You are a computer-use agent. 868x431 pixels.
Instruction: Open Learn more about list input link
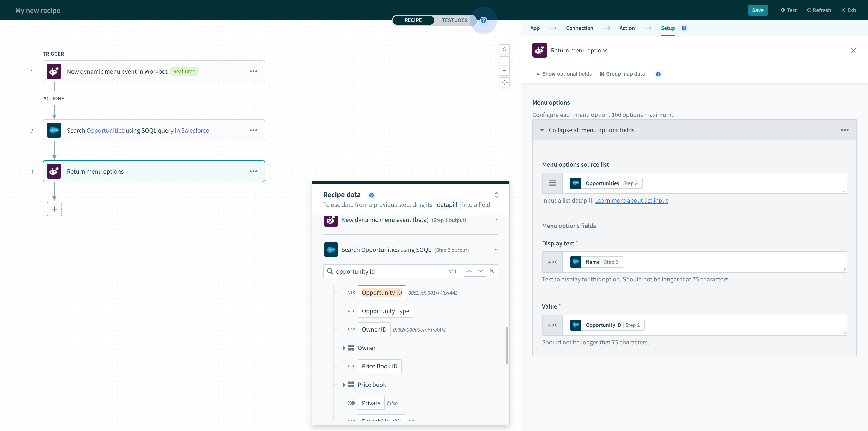(x=631, y=201)
